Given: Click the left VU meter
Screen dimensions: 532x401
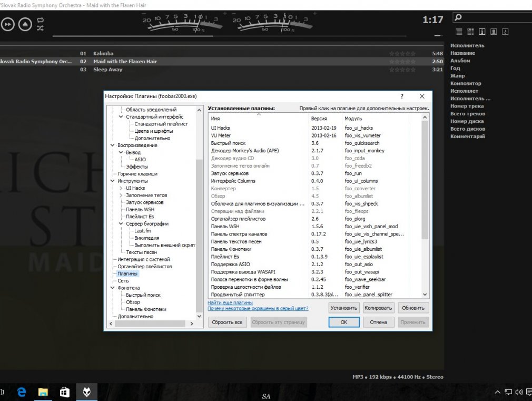Looking at the screenshot, I should (x=183, y=23).
